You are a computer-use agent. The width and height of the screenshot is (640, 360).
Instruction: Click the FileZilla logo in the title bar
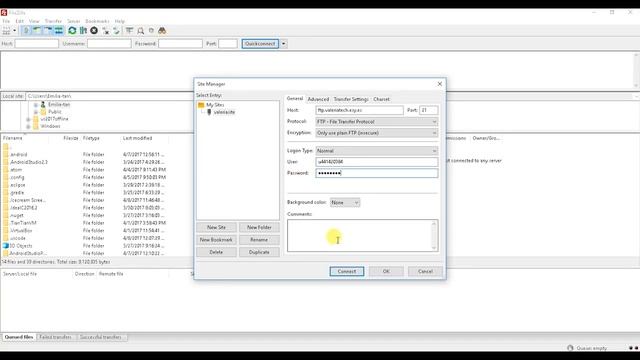pos(4,13)
